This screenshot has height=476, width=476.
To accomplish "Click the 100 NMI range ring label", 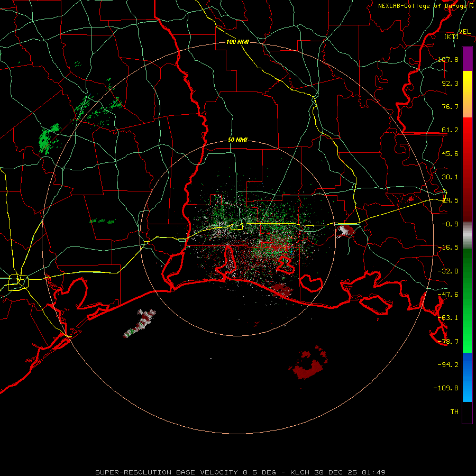I will tap(237, 42).
